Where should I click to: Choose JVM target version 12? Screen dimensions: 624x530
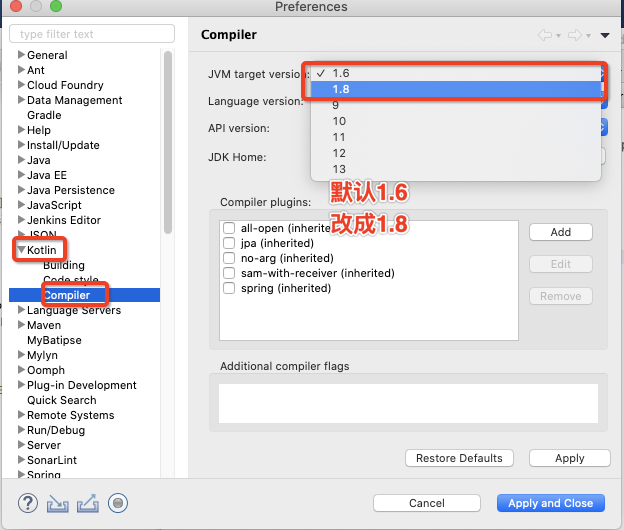(x=455, y=153)
